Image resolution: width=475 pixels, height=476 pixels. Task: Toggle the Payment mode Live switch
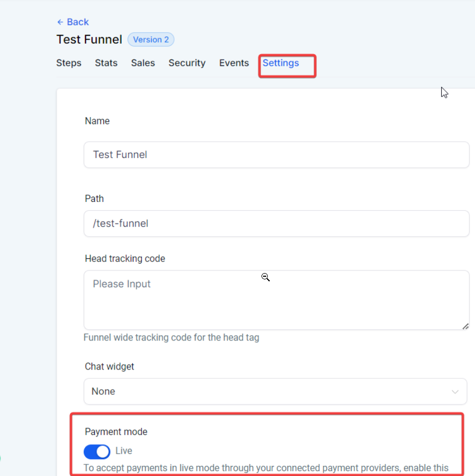point(97,452)
